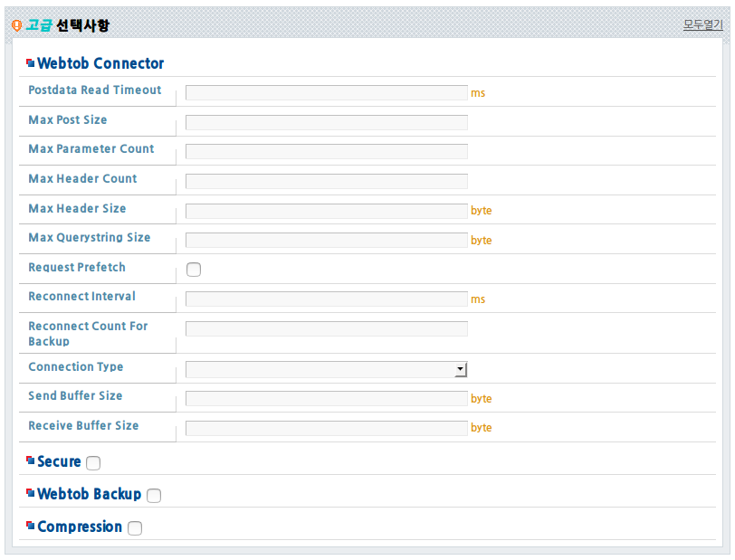Open the Connection Type dropdown arrow
The width and height of the screenshot is (735, 560).
(461, 369)
